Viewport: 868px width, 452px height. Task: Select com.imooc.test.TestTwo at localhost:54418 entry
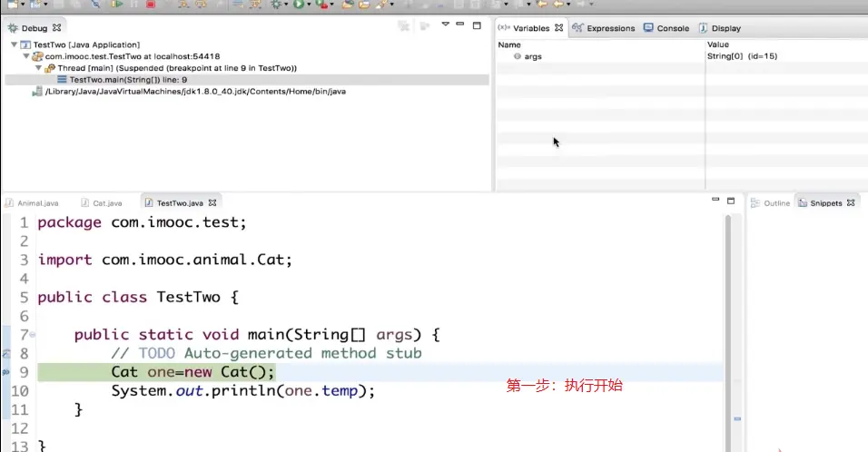(133, 56)
